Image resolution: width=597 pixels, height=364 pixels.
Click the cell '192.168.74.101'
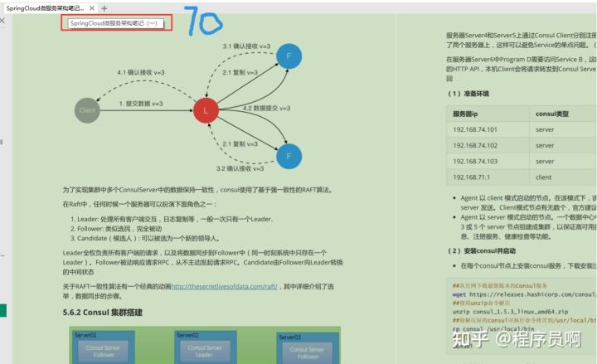[x=475, y=129]
